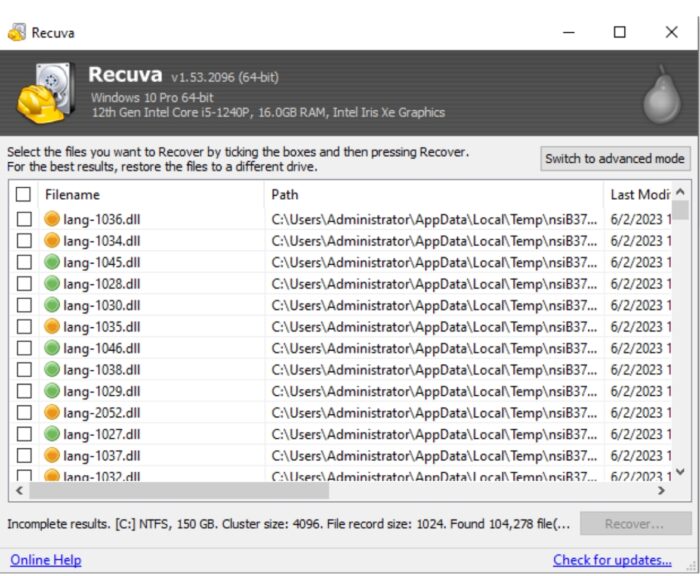This screenshot has width=700, height=576.
Task: Maximize the Recuva window
Action: pos(620,32)
